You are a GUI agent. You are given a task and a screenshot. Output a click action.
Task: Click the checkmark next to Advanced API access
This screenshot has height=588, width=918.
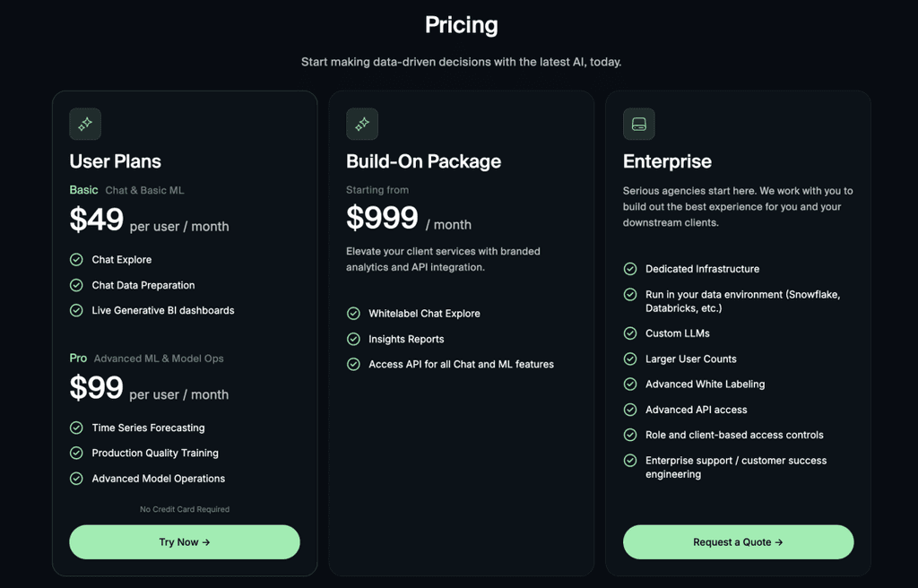click(x=630, y=410)
